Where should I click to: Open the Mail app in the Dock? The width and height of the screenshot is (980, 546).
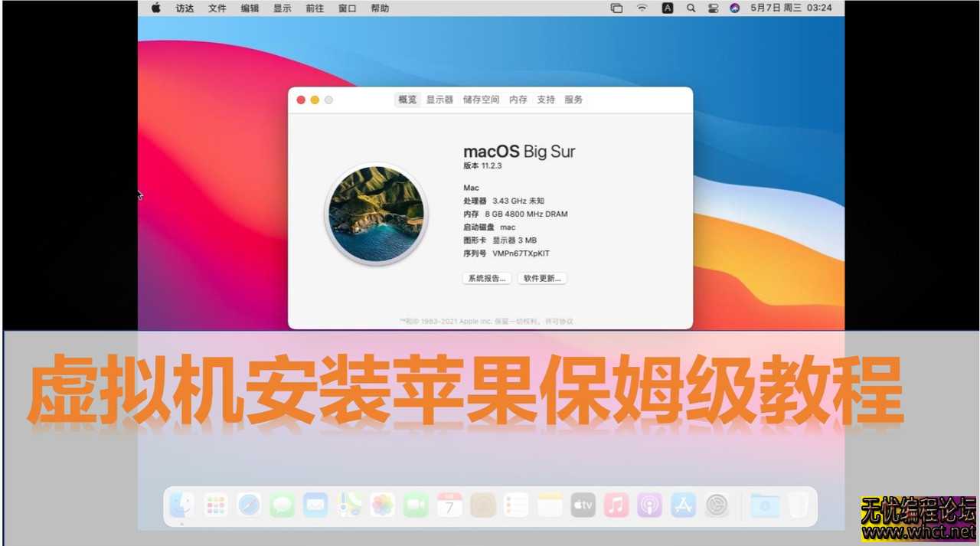pyautogui.click(x=315, y=505)
